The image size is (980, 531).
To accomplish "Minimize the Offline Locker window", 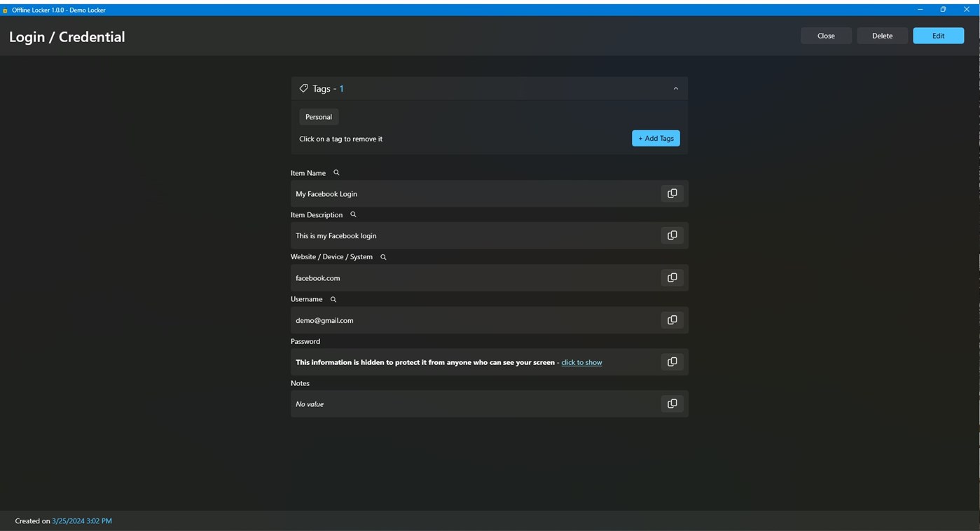I will (x=920, y=10).
